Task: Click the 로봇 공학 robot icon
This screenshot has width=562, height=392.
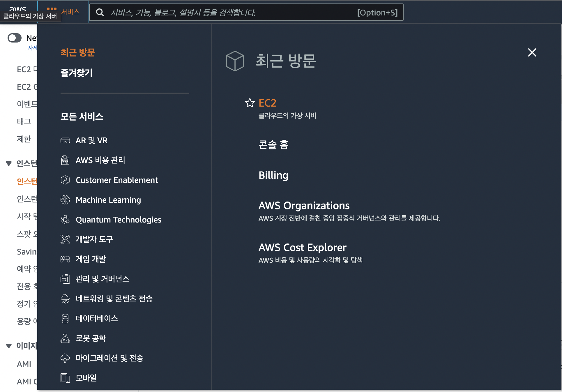Action: 65,338
